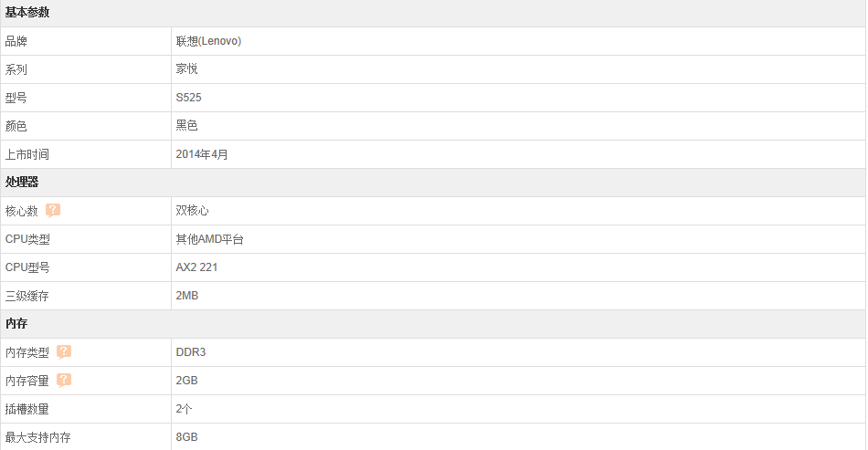Screen dimensions: 868x450
Task: Click the 颜色 value 黑色
Action: coord(186,125)
